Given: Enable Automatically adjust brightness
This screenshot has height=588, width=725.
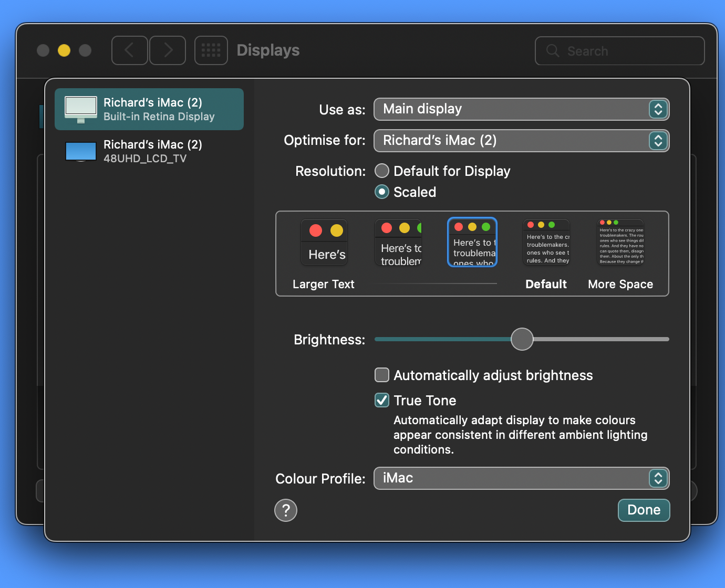Looking at the screenshot, I should (x=382, y=375).
